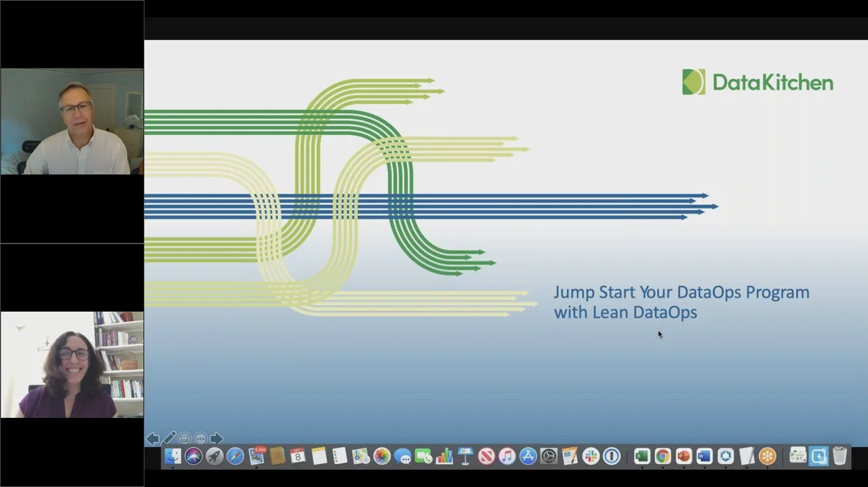Open System Preferences gear
Viewport: 868px width, 487px height.
549,456
